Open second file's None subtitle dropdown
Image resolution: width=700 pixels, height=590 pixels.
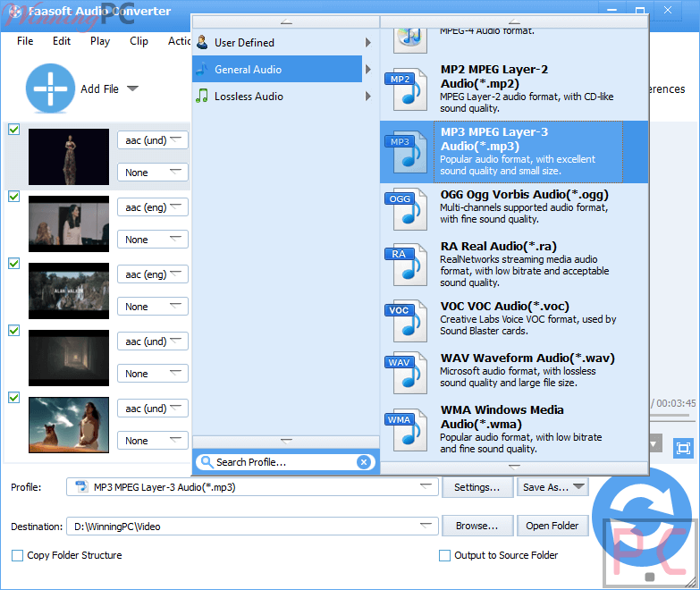(x=153, y=240)
